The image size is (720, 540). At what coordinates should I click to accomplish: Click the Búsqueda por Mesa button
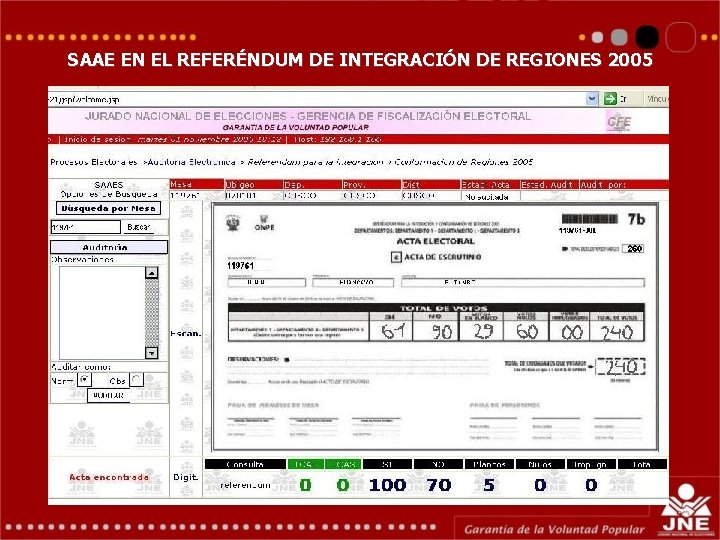click(x=108, y=208)
